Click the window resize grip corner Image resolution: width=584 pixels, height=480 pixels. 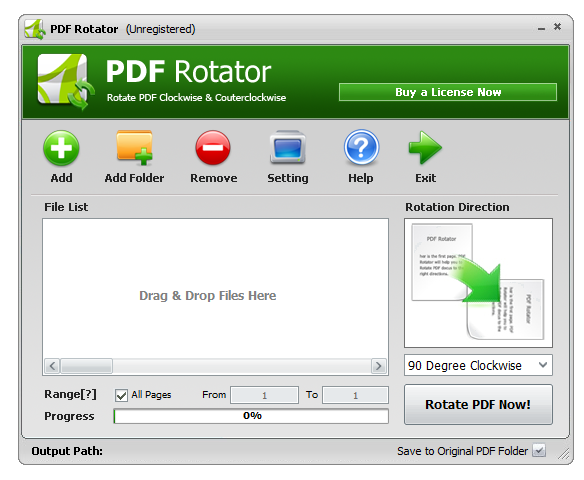coord(564,453)
